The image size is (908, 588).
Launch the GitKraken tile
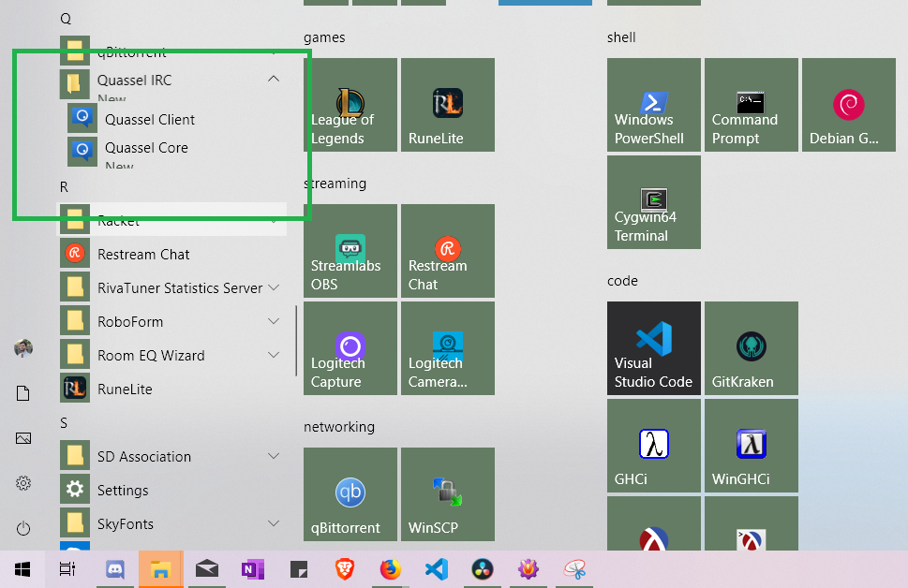pyautogui.click(x=752, y=347)
